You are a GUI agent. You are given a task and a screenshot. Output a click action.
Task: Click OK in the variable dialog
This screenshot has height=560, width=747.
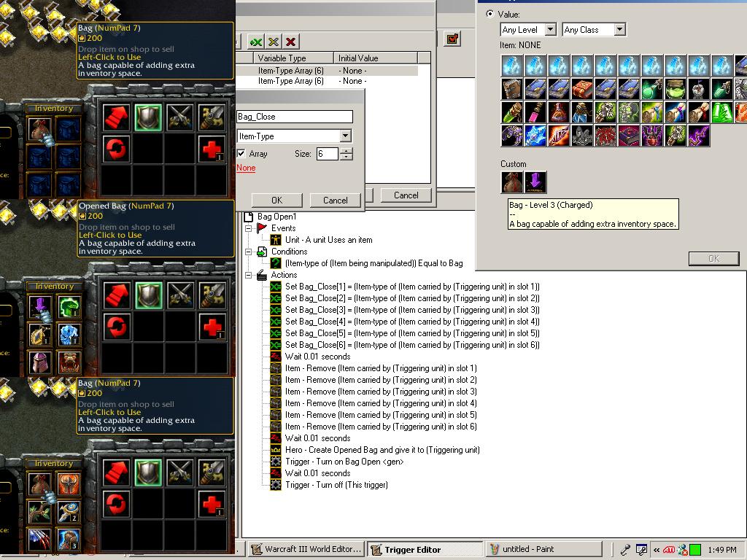[276, 201]
